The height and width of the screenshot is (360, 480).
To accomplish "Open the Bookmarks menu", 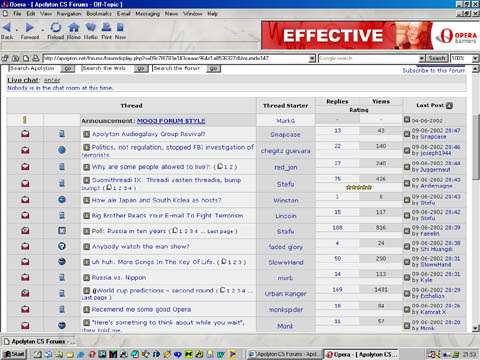I will coord(99,14).
